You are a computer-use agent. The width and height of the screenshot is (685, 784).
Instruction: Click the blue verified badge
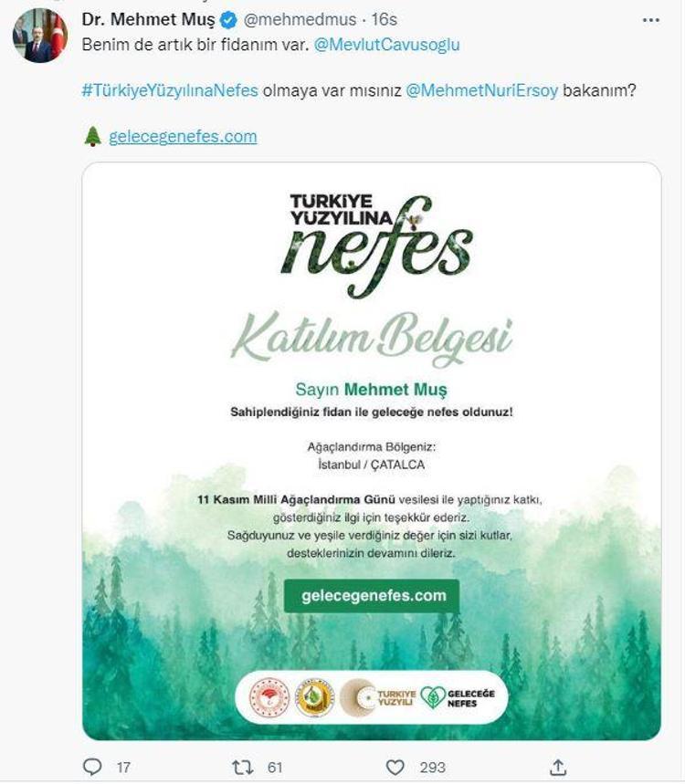[228, 19]
